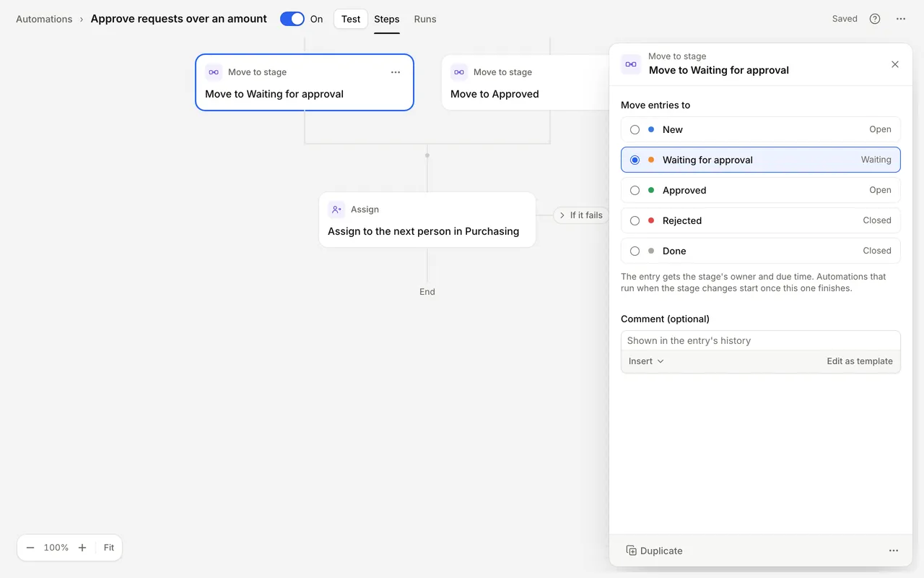Open ellipsis menu on Move to Waiting card
924x578 pixels.
[396, 72]
